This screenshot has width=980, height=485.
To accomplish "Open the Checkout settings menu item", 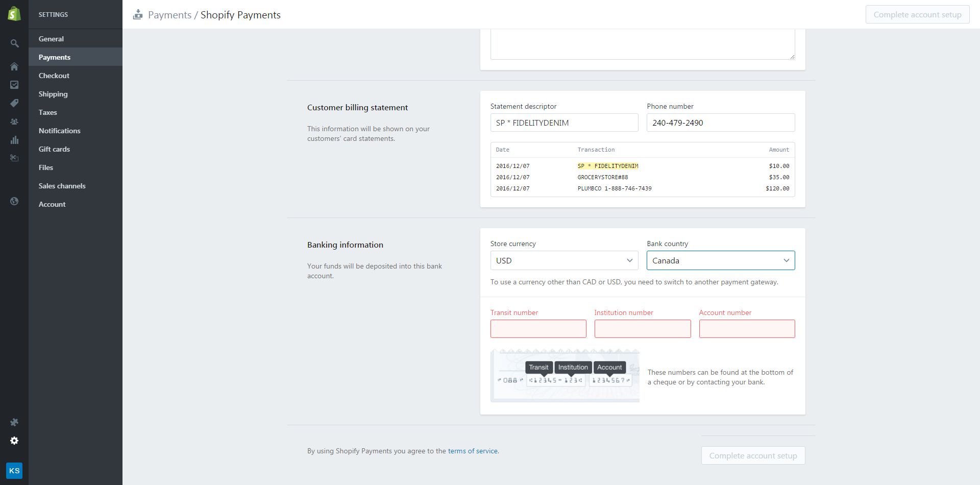I will (x=54, y=76).
